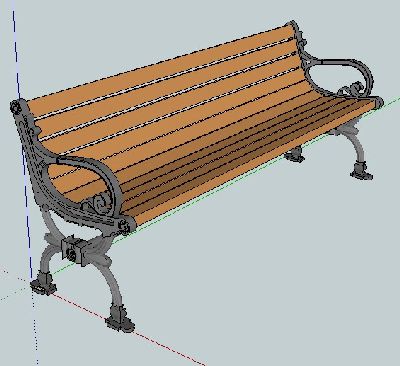Click the spiral scroll on left armrest
The image size is (400, 366).
point(99,202)
